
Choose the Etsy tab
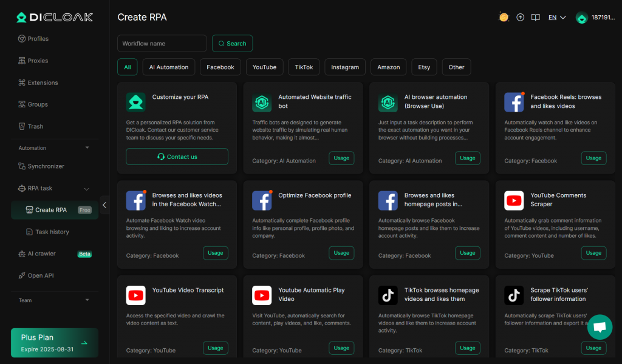424,67
